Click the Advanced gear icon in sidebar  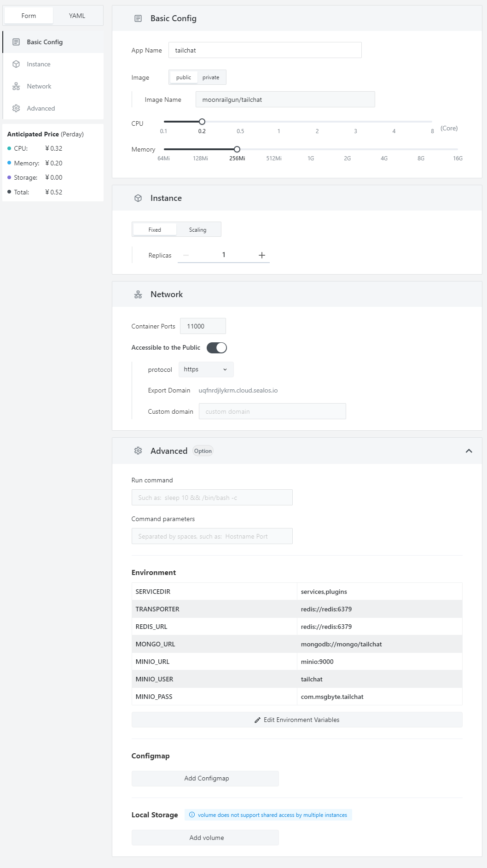tap(16, 108)
